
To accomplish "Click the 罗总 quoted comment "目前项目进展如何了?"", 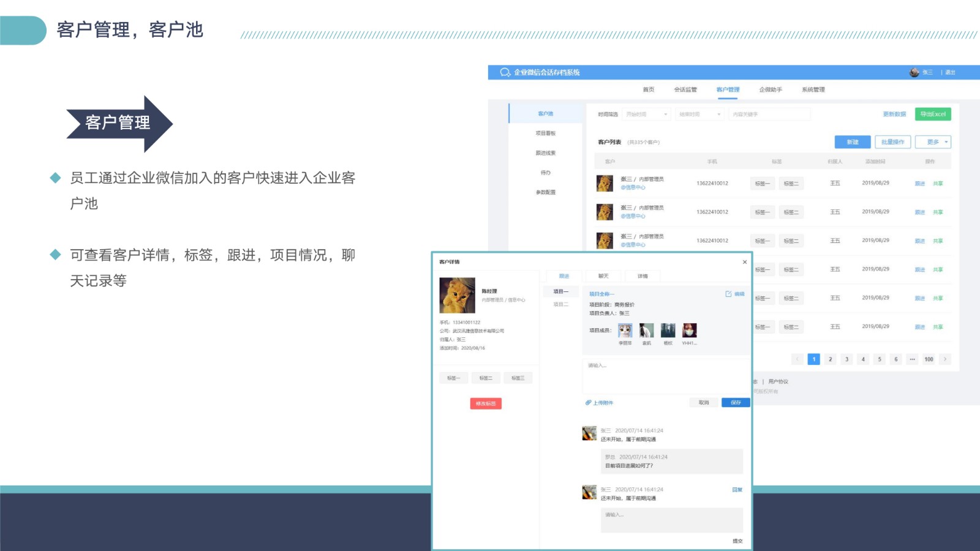I will pos(671,462).
